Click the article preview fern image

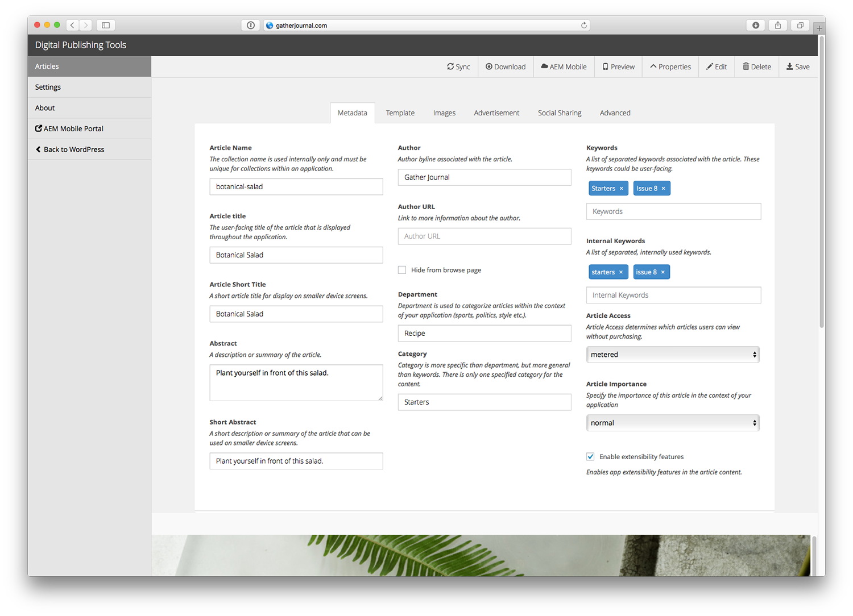[x=481, y=555]
